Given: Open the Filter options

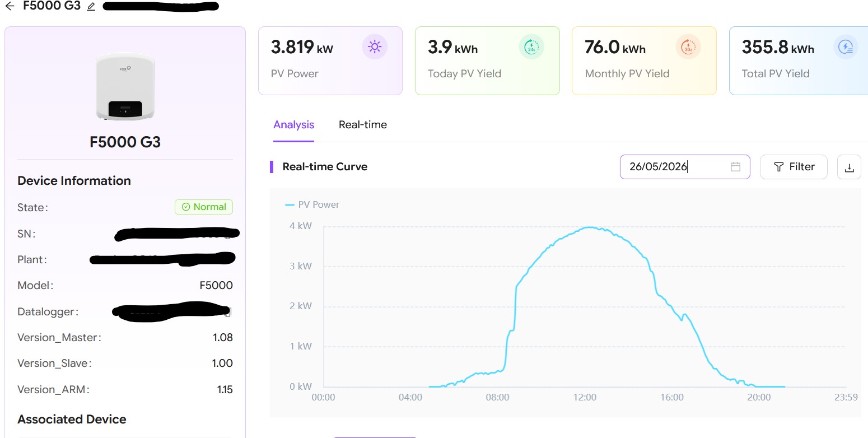Looking at the screenshot, I should coord(794,167).
